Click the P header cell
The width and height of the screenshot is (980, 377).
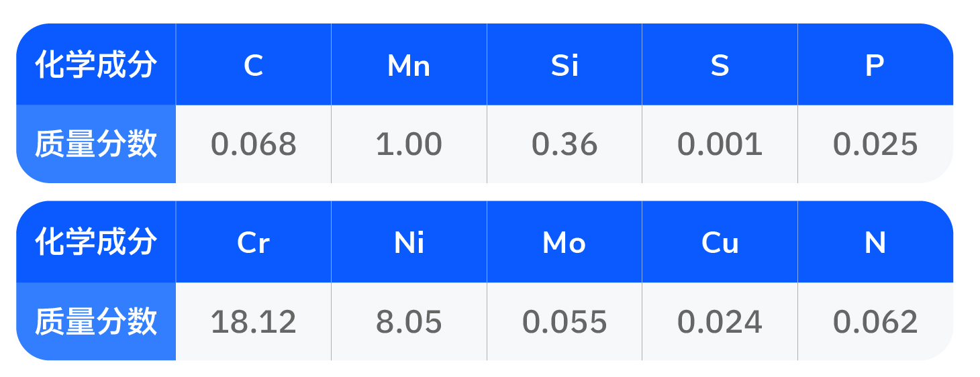point(875,65)
